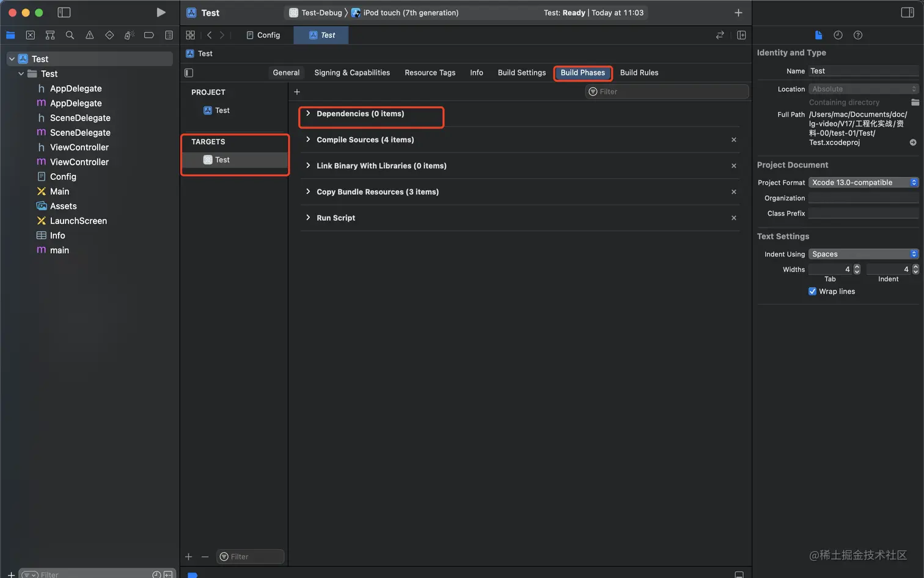Open the related items grid menu
The height and width of the screenshot is (578, 924).
tap(190, 35)
